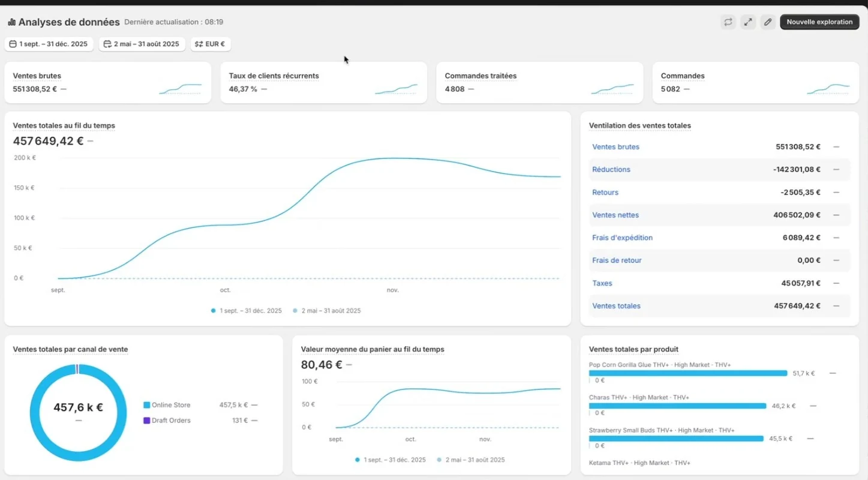Open the Ventes nettes link
The height and width of the screenshot is (480, 868).
coord(615,215)
